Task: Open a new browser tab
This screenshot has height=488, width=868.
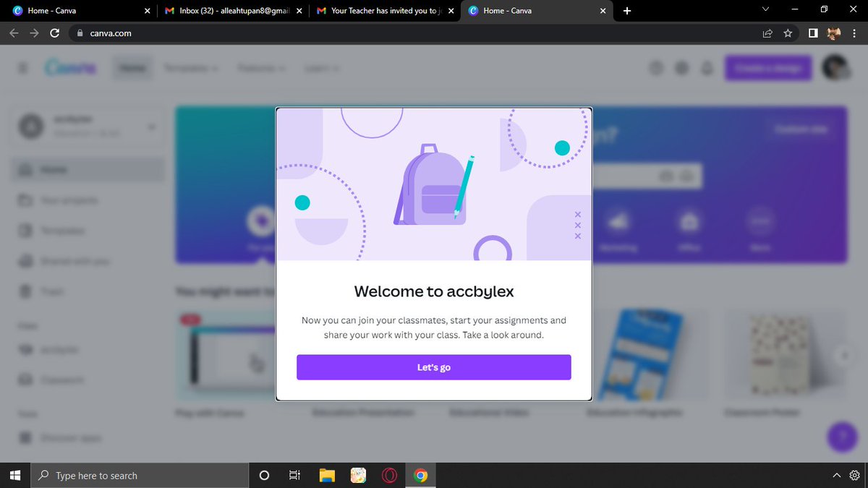Action: [x=627, y=11]
